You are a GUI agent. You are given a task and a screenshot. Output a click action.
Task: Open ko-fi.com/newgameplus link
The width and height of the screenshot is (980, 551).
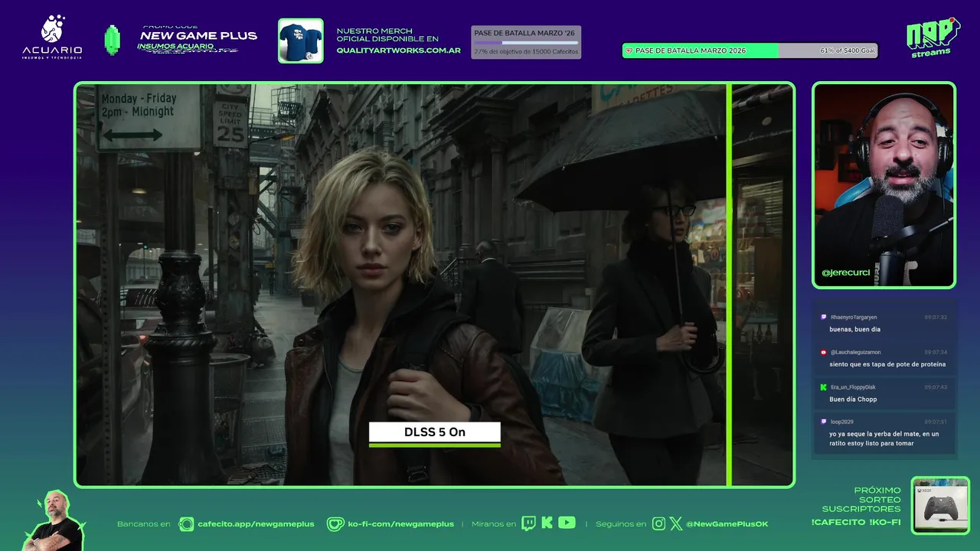tap(400, 524)
